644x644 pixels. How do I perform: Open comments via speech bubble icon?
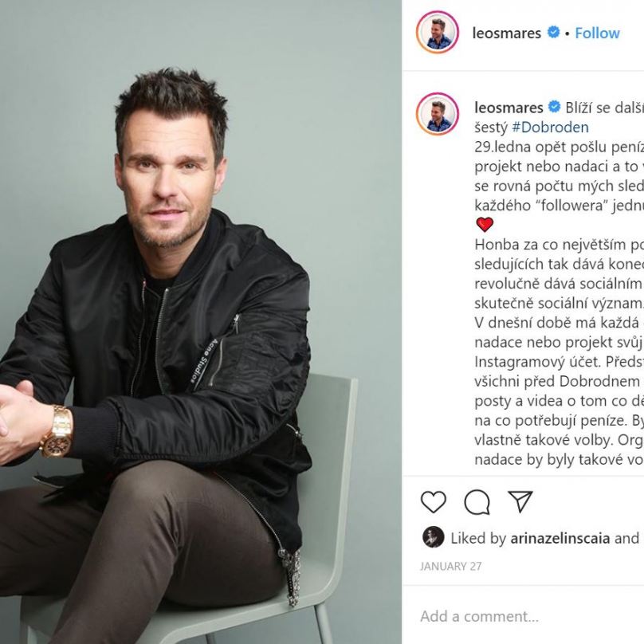(x=477, y=501)
